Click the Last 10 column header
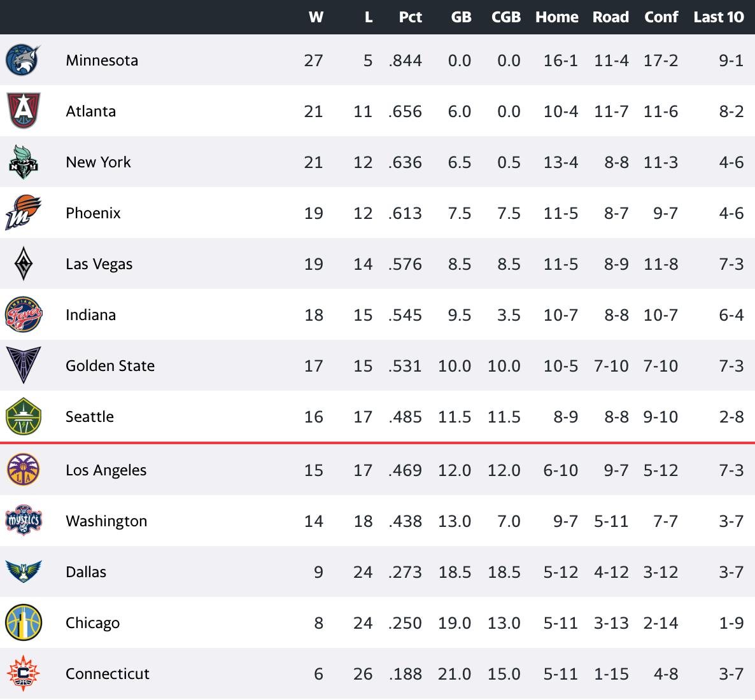Viewport: 755px width, 700px height. pos(719,17)
